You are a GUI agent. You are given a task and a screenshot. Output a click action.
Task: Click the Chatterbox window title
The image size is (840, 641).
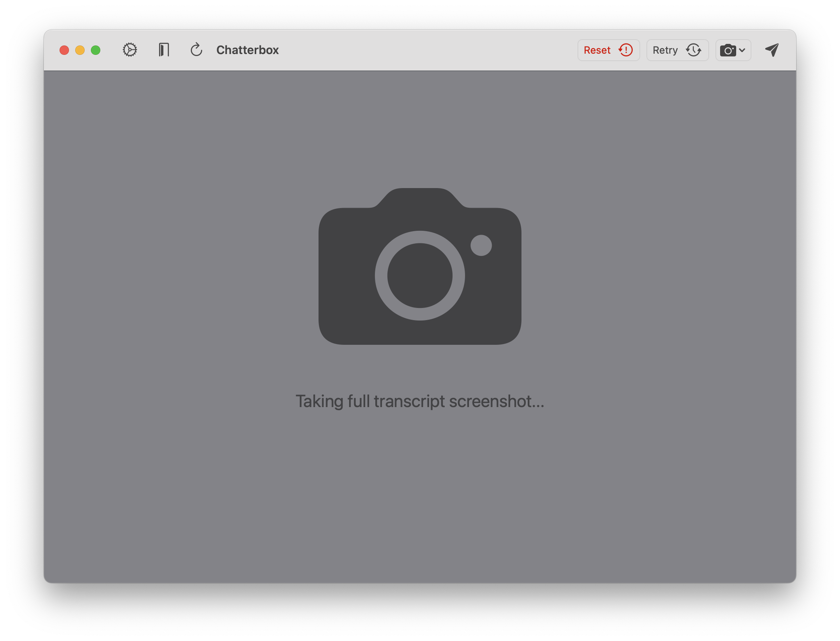(247, 50)
